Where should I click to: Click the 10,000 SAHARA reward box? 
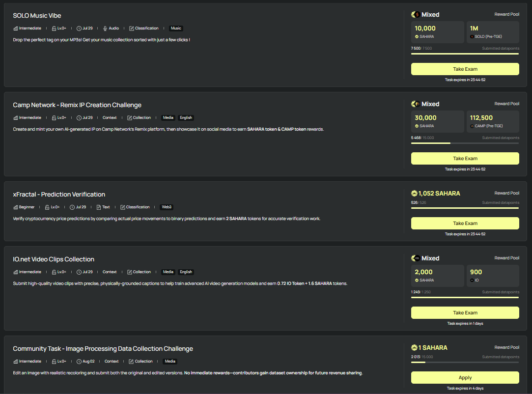tap(437, 32)
